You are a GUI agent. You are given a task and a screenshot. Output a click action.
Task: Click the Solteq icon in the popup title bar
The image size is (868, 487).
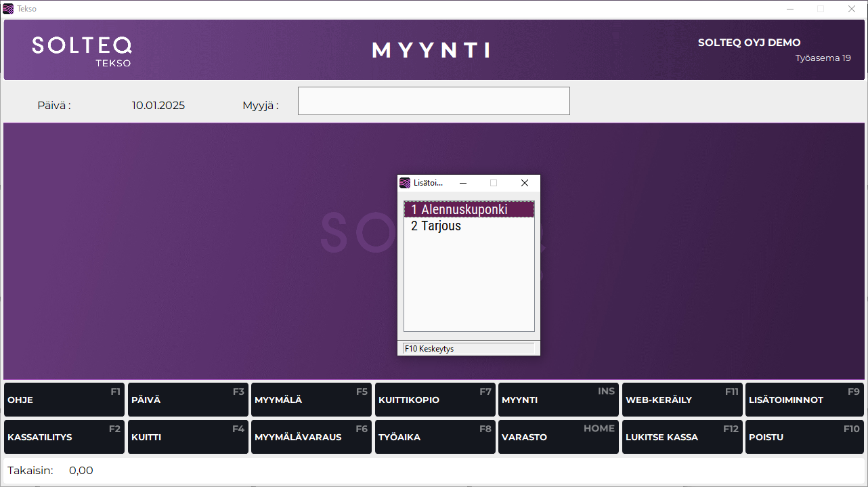point(405,183)
